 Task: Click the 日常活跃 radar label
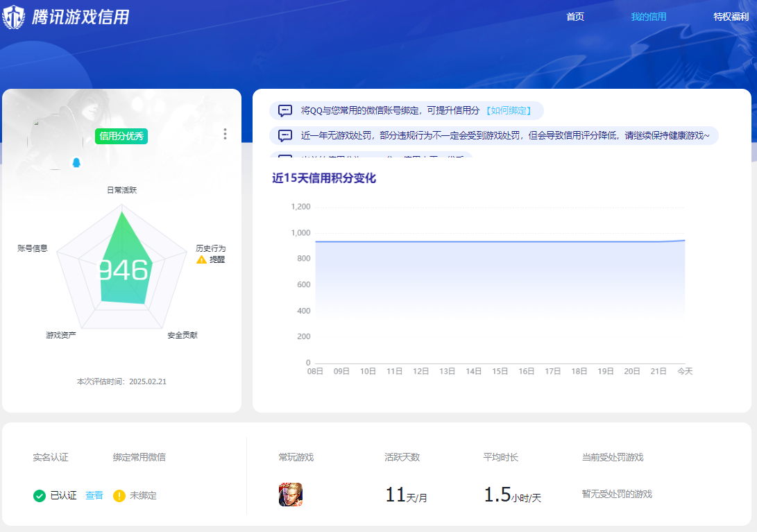(x=121, y=190)
